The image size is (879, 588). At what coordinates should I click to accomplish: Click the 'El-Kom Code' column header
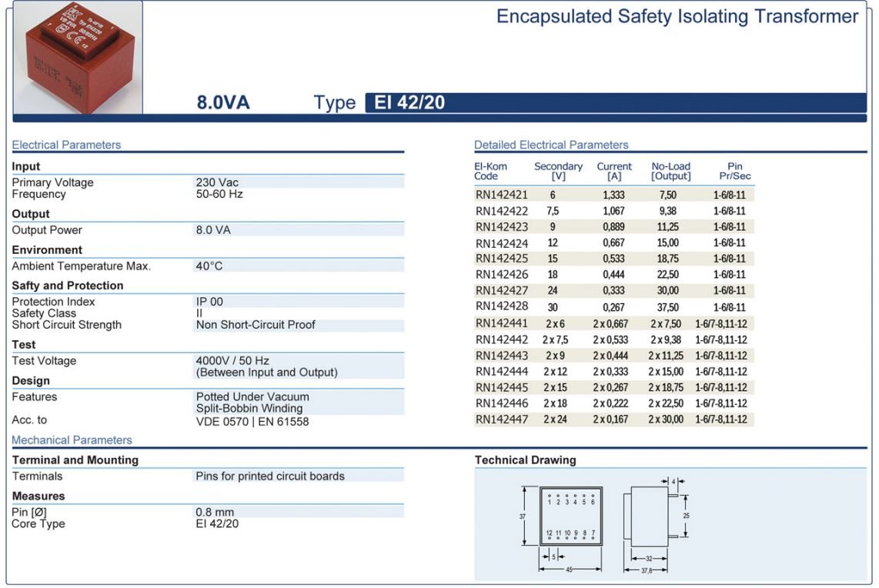point(490,171)
